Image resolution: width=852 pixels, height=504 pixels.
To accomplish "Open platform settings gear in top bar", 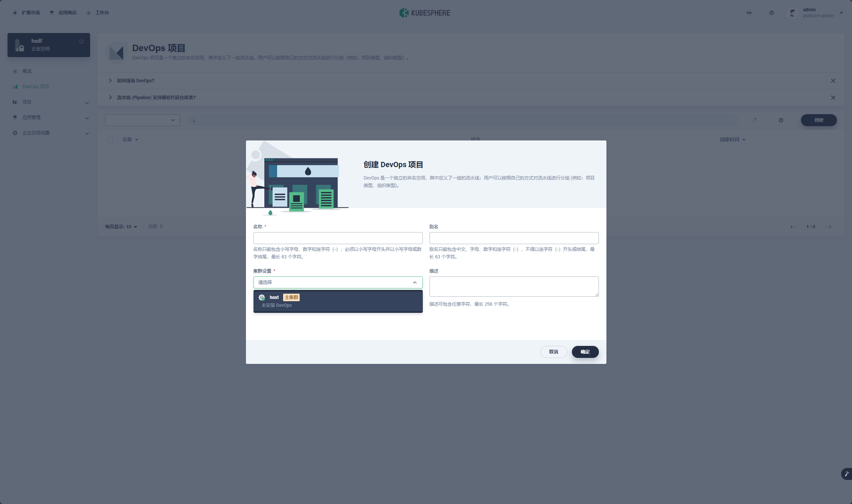I will pos(772,13).
